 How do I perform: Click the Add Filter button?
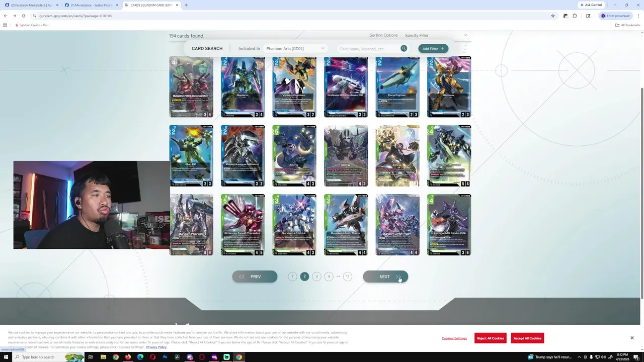tap(433, 49)
